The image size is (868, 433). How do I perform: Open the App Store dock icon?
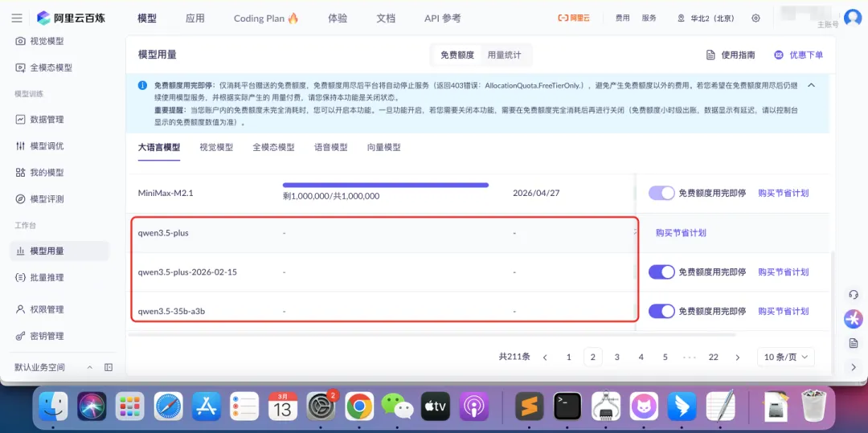(207, 406)
